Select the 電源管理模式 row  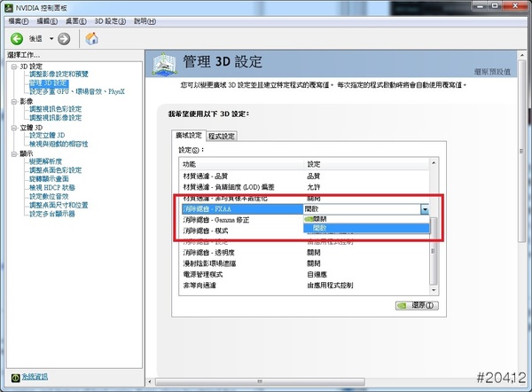coord(305,274)
